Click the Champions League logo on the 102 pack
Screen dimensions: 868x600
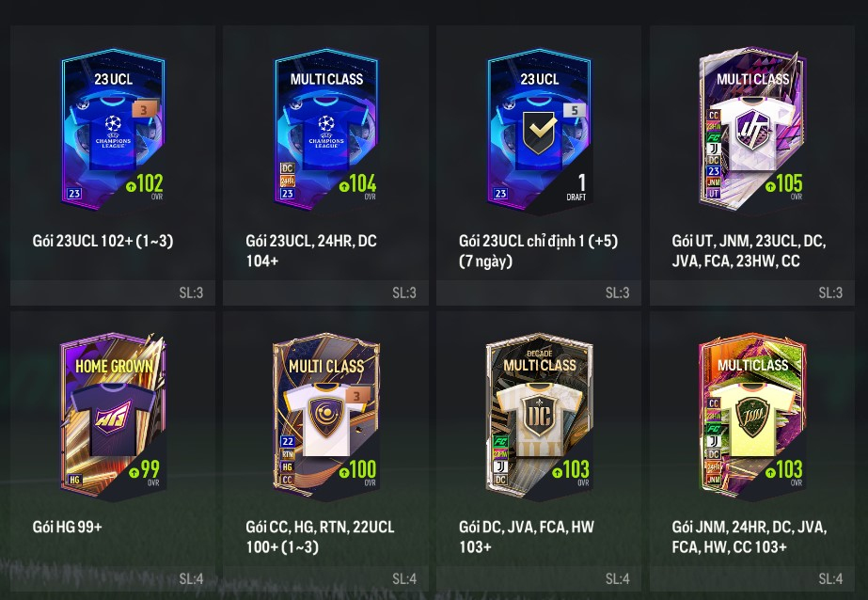[x=113, y=132]
